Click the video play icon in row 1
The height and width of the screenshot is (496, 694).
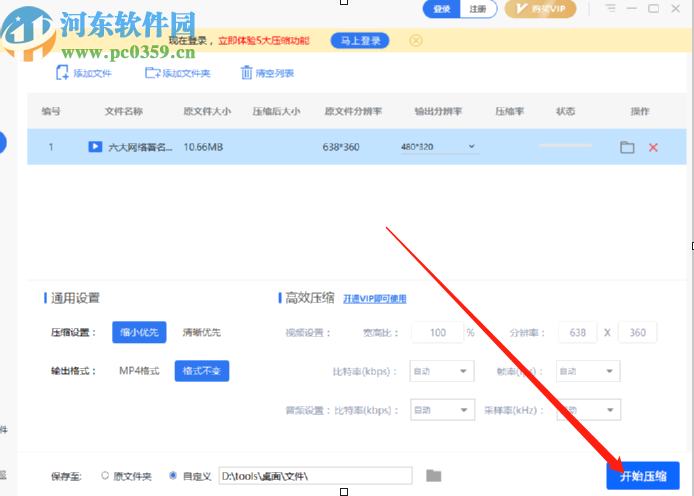click(x=95, y=146)
